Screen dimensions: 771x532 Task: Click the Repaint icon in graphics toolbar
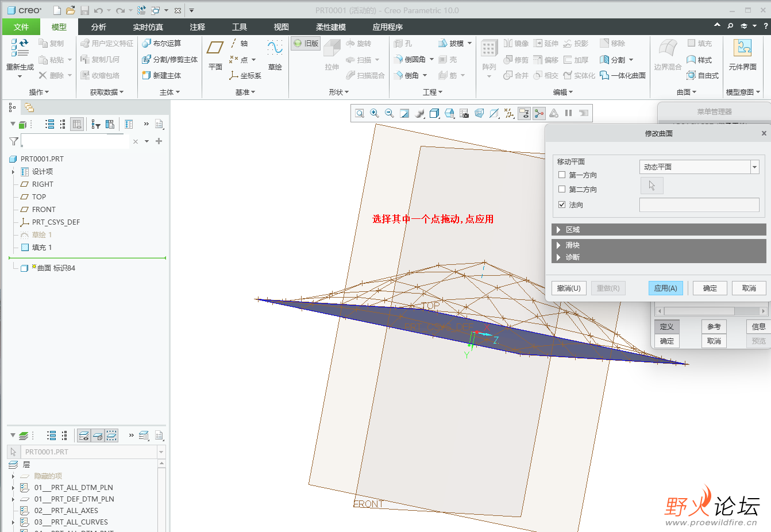coord(404,113)
